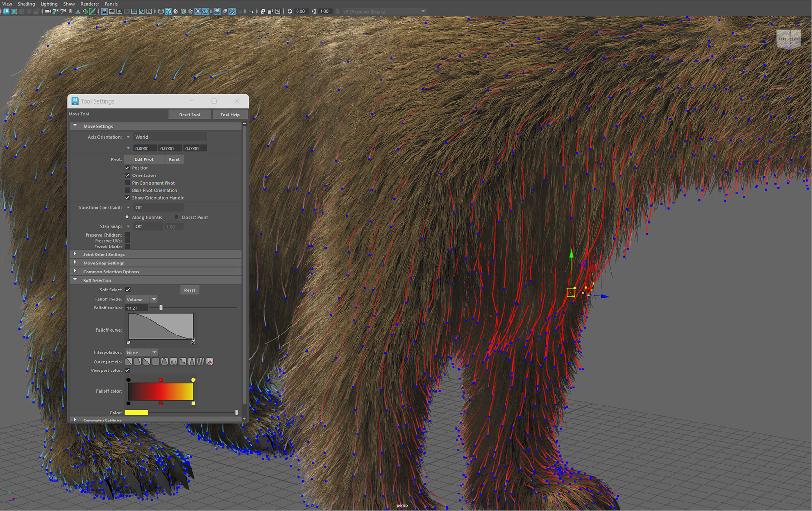Collapse the Move Settings section
Viewport: 812px width, 511px height.
(75, 126)
